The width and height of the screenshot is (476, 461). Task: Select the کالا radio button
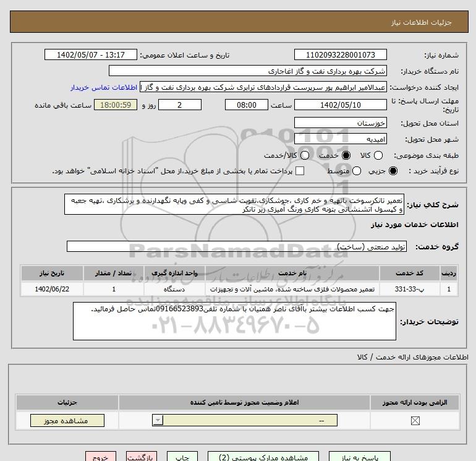pyautogui.click(x=378, y=155)
